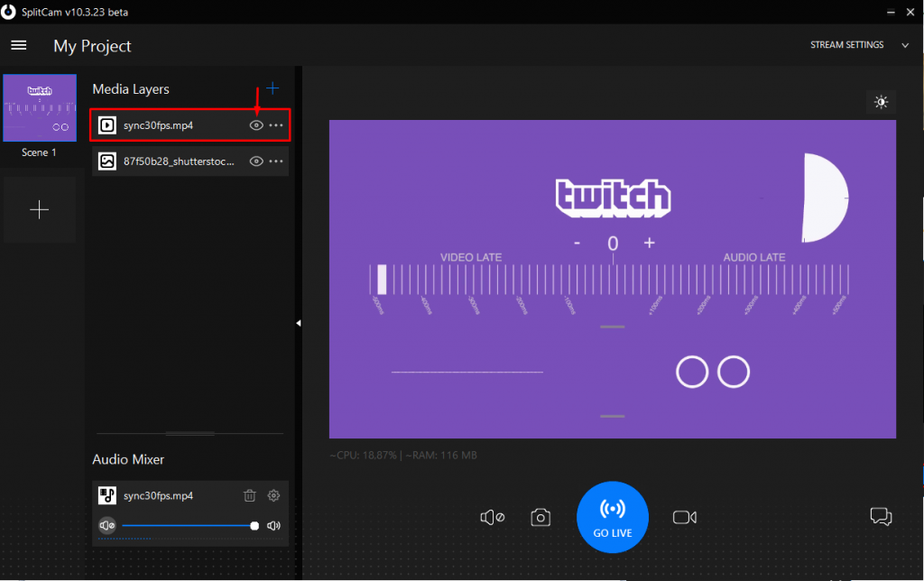Hide the sync30fps.mp4 layer
Screen dimensions: 924x581
[255, 125]
